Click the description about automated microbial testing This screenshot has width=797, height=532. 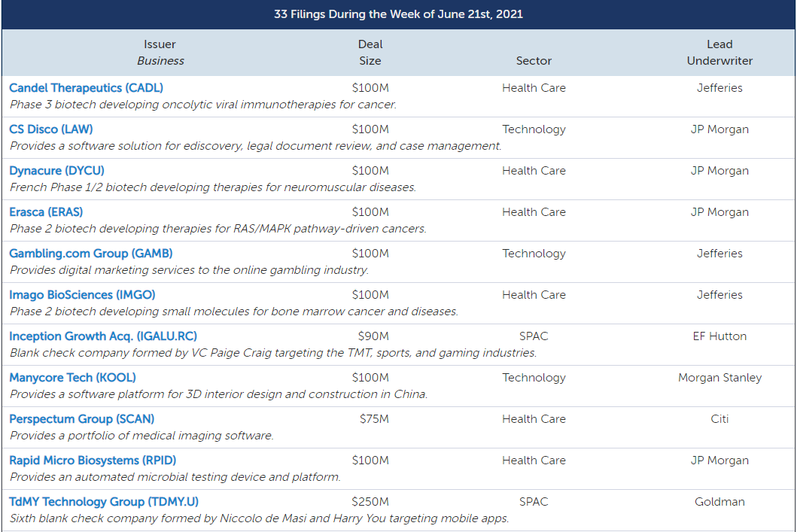click(175, 477)
